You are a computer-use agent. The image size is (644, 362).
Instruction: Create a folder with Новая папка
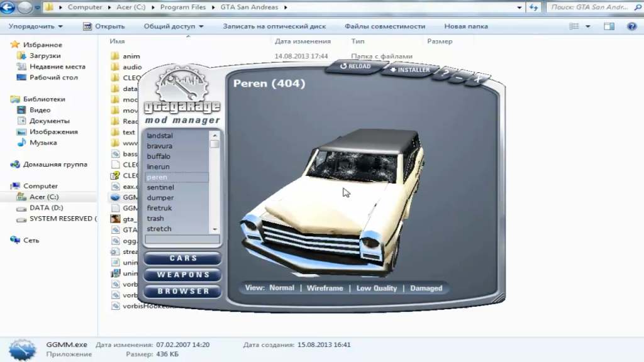click(466, 26)
